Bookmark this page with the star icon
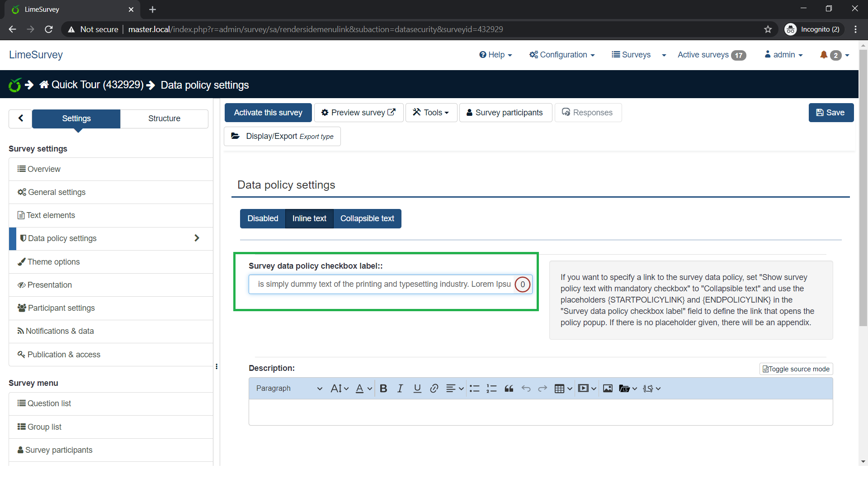The width and height of the screenshot is (868, 479). coord(768,29)
